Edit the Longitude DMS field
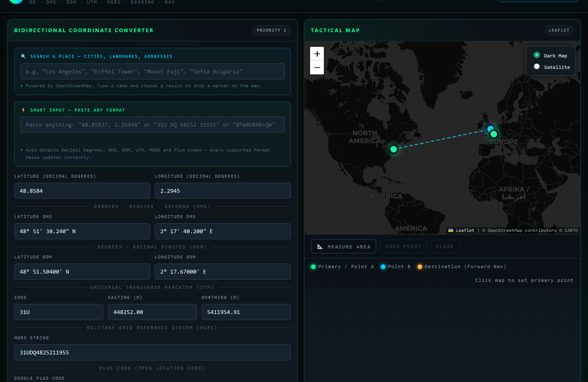This screenshot has height=382, width=588. click(223, 231)
